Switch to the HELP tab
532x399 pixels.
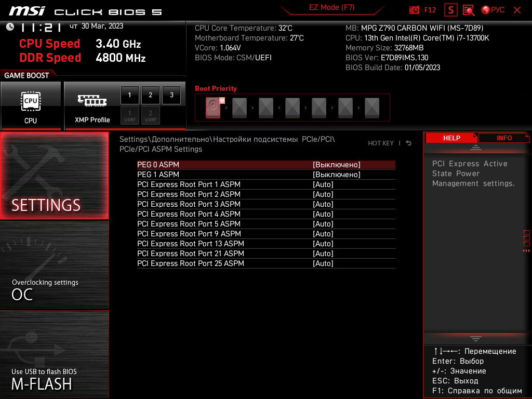(x=451, y=138)
